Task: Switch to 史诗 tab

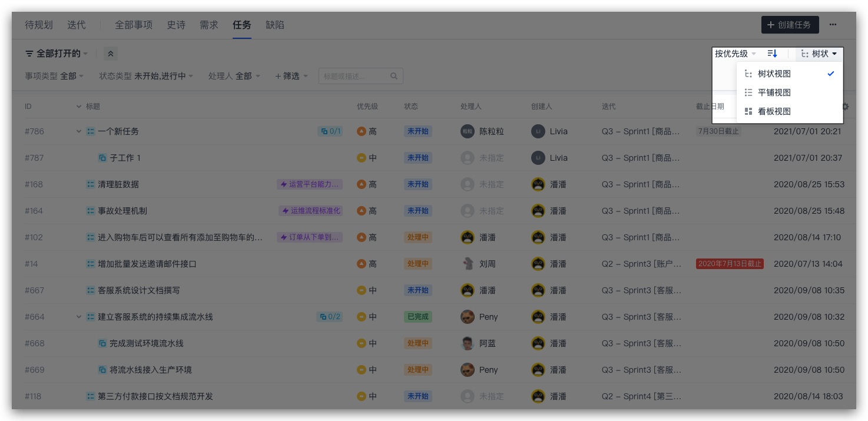Action: [176, 25]
